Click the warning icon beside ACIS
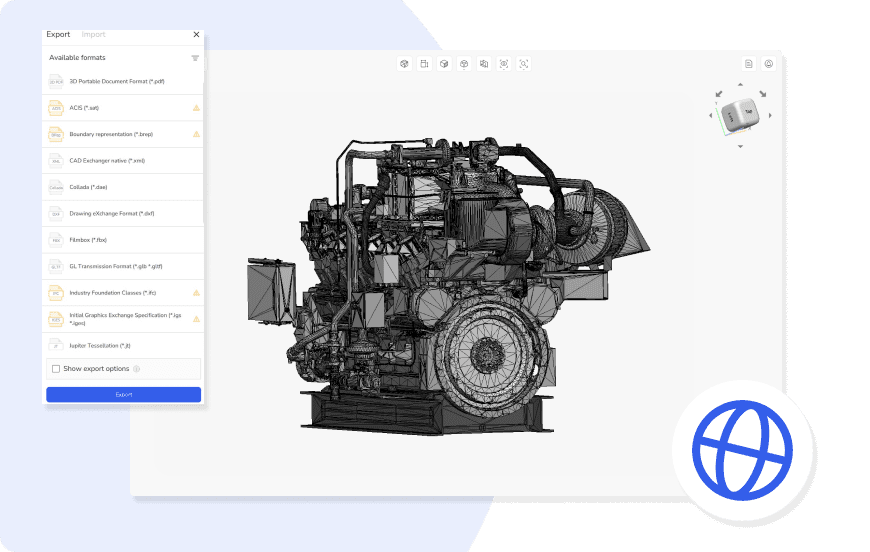The width and height of the screenshot is (870, 552). [x=196, y=108]
